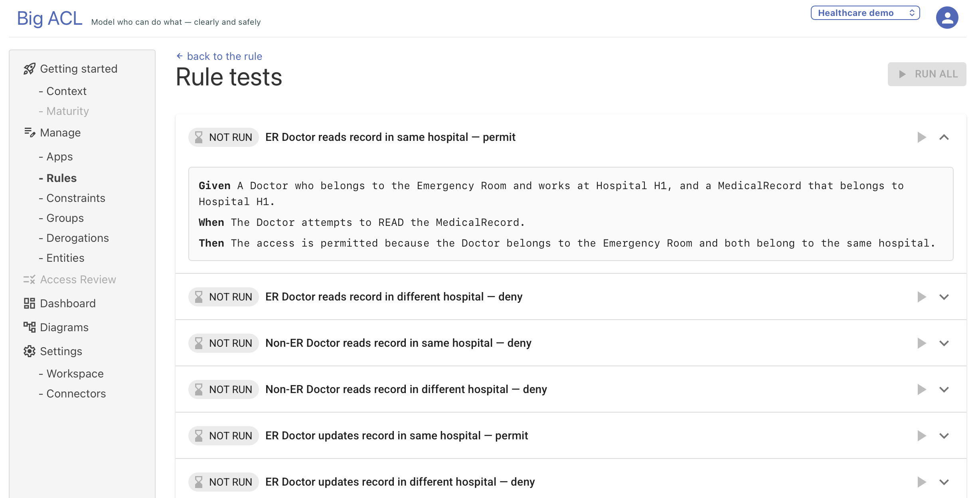Expand 'Non-ER Doctor reads record in different hospital' details
The image size is (980, 498).
tap(944, 389)
